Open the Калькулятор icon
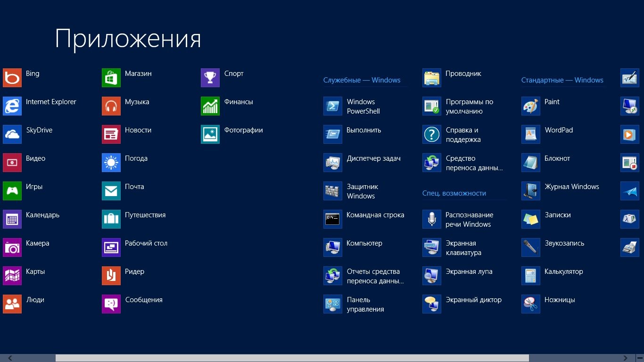644x362 pixels. point(531,276)
